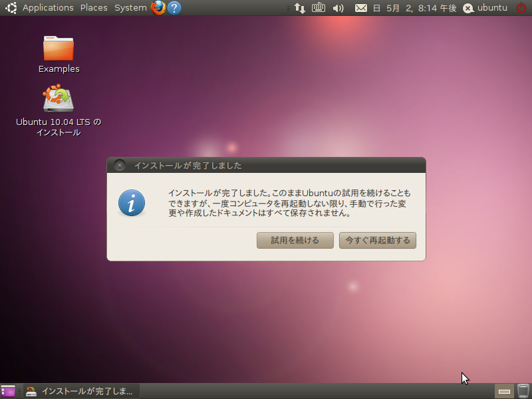Click the info icon in the dialog
This screenshot has width=532, height=399.
tap(132, 203)
